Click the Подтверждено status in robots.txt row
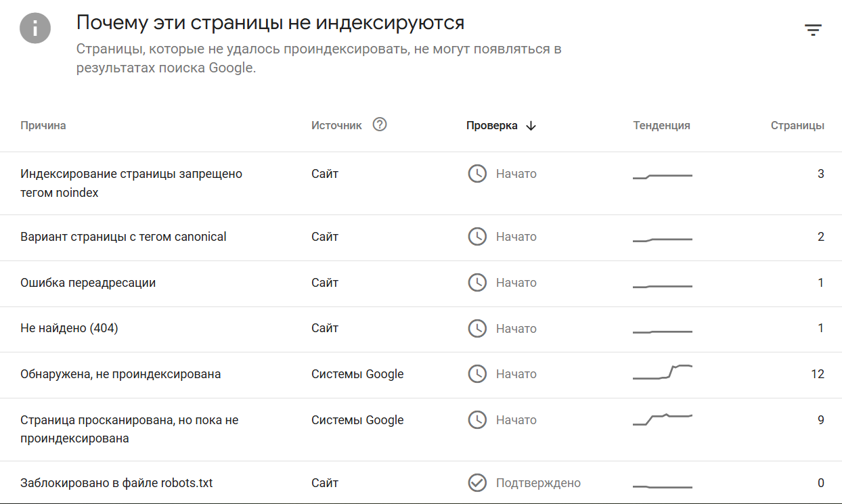The image size is (842, 504). [x=538, y=483]
